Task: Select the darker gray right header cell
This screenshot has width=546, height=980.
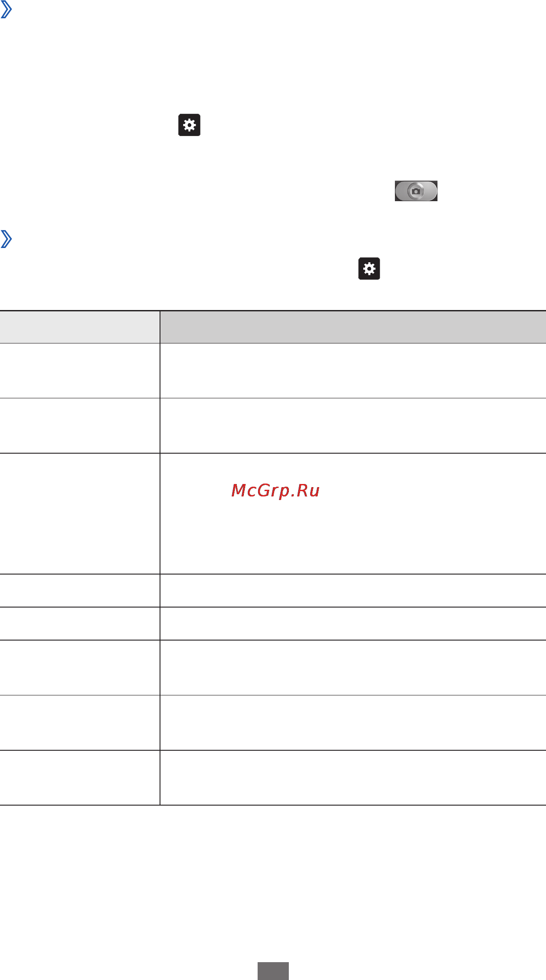Action: [353, 327]
